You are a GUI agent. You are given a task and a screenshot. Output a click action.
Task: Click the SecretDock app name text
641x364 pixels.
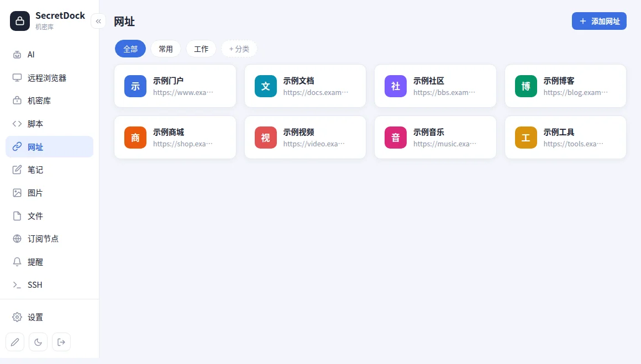coord(60,15)
